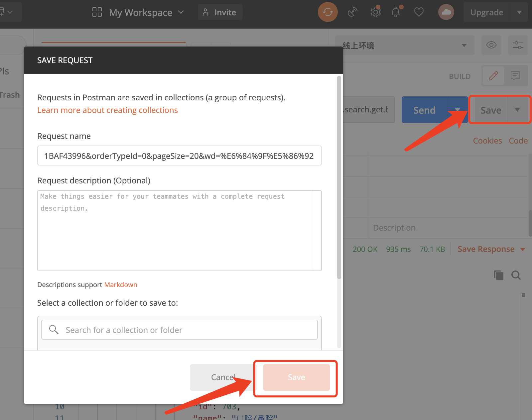532x420 pixels.
Task: Click the magnifier icon in collection search
Action: (54, 330)
